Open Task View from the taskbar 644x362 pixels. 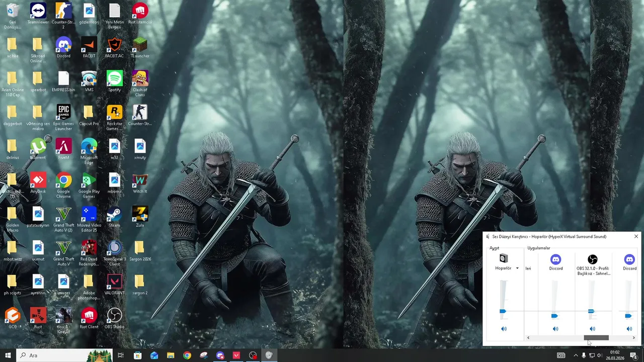click(x=121, y=355)
